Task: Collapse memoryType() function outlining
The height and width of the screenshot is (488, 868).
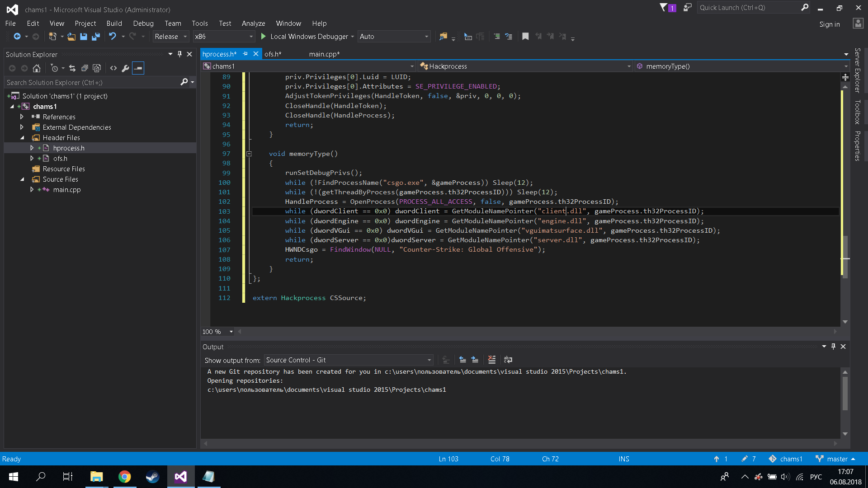Action: [x=249, y=154]
